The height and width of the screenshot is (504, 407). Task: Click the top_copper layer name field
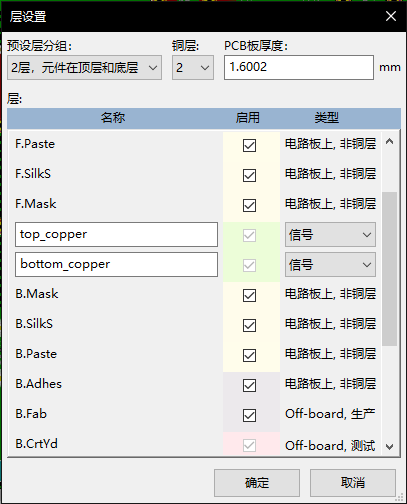pos(116,235)
